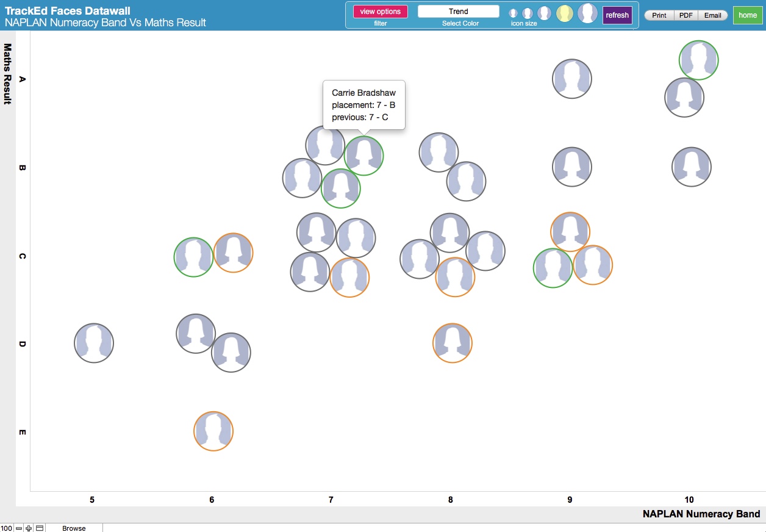Viewport: 766px width, 532px height.
Task: Zoom out with the status bar minus icon
Action: 19,528
